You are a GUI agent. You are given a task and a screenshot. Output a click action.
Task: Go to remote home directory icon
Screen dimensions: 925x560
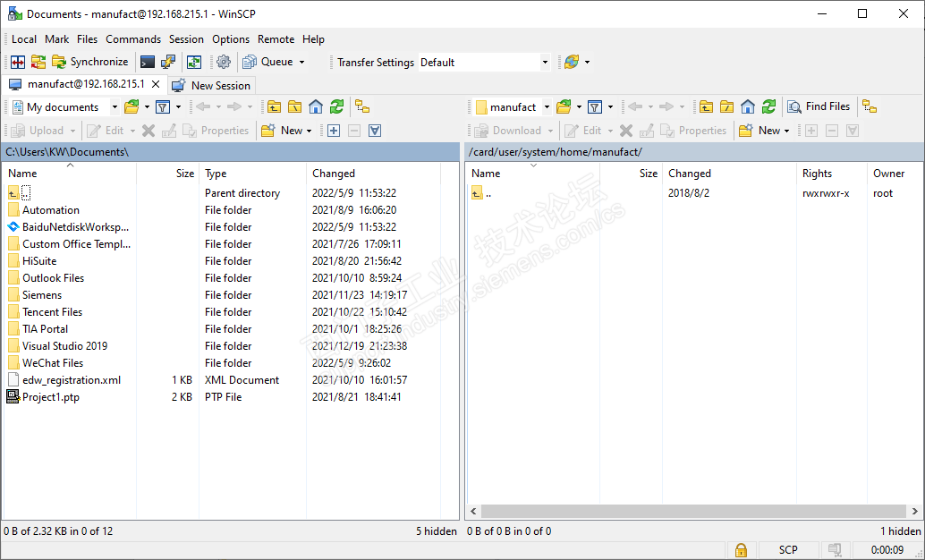(748, 106)
